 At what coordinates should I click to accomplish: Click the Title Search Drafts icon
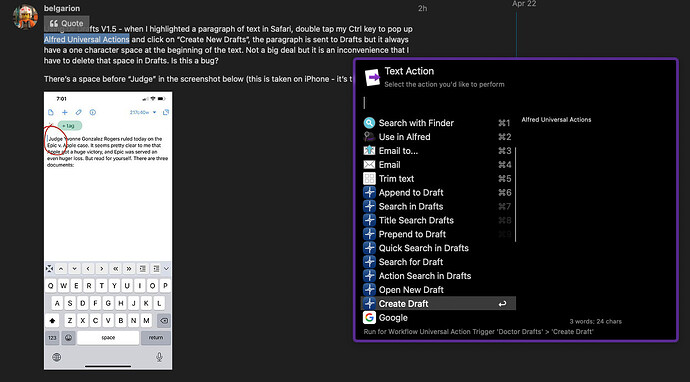point(369,220)
